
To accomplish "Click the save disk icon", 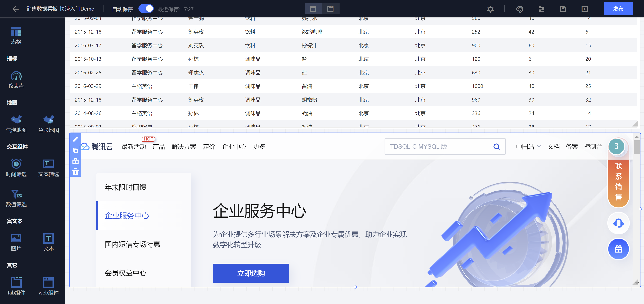I will [563, 9].
